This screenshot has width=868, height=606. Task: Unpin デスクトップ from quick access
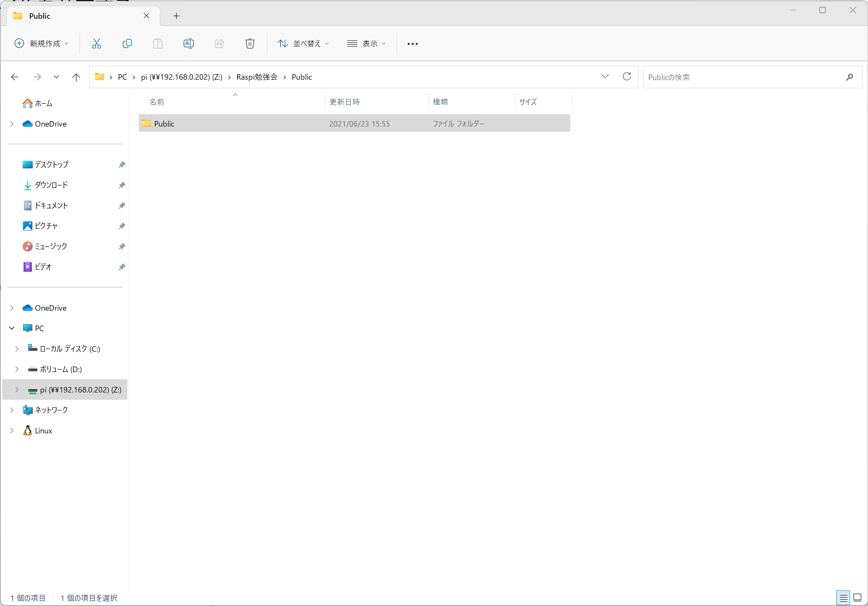point(122,164)
